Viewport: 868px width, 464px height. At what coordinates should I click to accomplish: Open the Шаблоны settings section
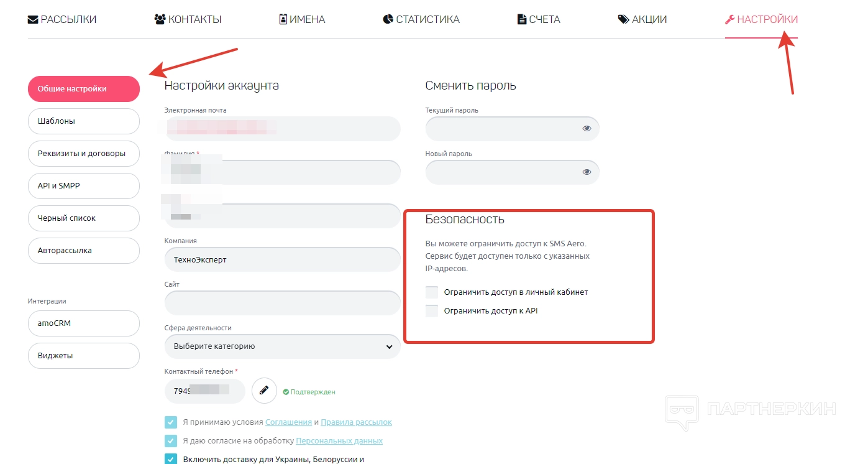click(84, 121)
